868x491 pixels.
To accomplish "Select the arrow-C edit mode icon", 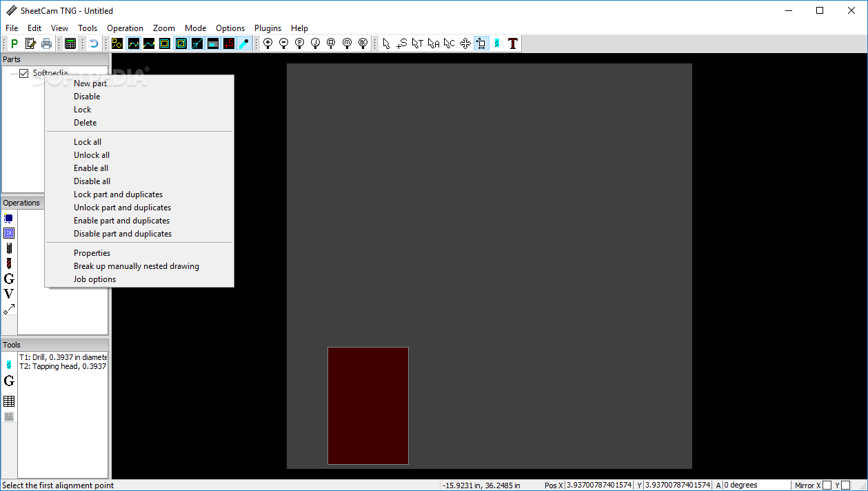I will pyautogui.click(x=449, y=43).
